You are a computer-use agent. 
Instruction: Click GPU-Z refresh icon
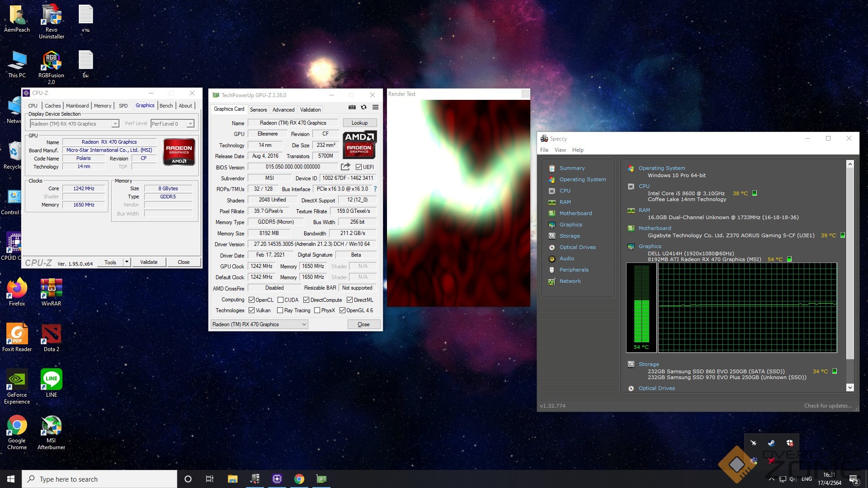(363, 108)
